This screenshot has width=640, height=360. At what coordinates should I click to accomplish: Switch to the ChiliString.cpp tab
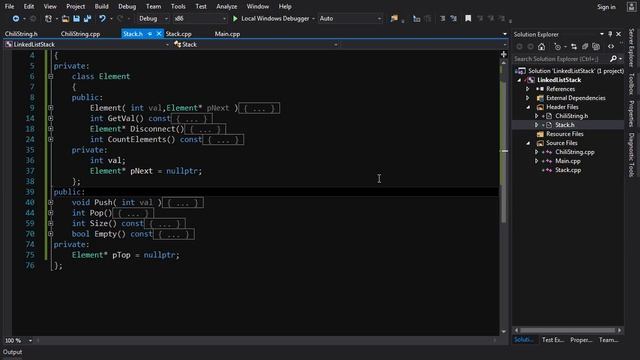80,34
